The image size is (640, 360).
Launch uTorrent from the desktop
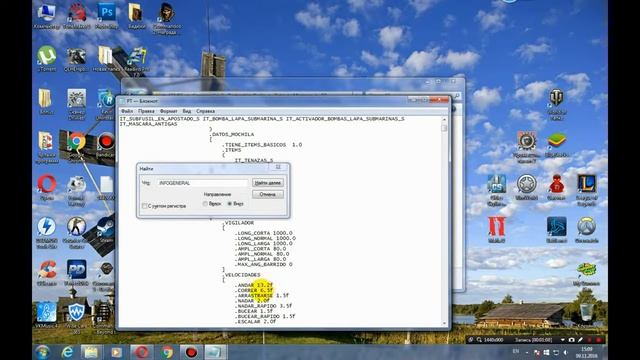tap(47, 59)
